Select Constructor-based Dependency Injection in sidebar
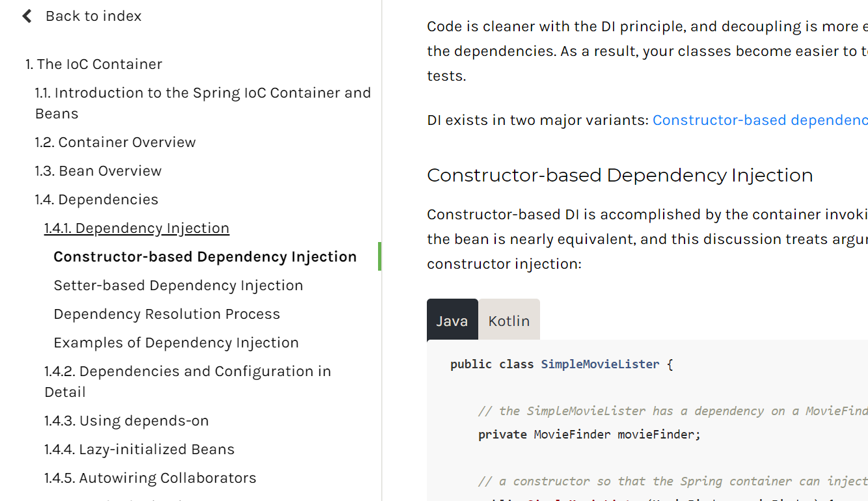Viewport: 868px width, 501px height. click(205, 257)
